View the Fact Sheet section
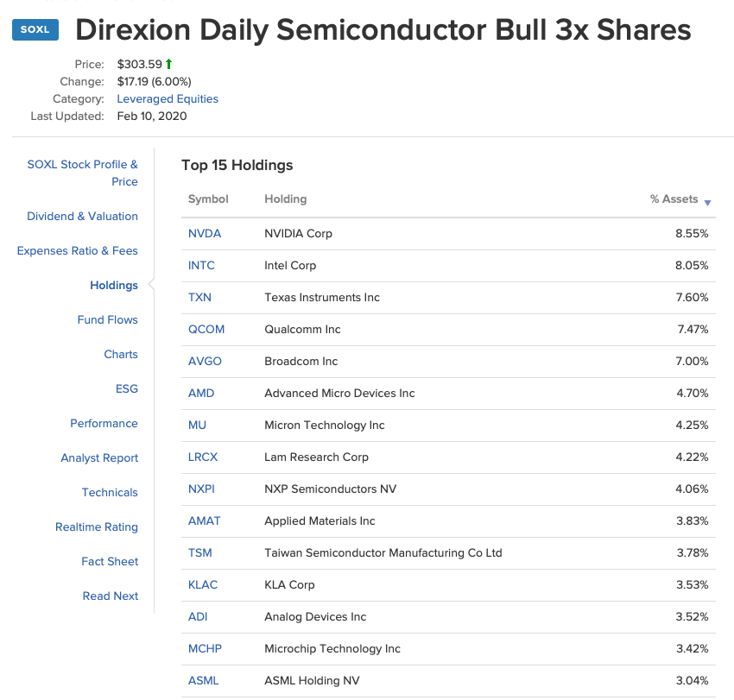734x700 pixels. click(x=110, y=562)
